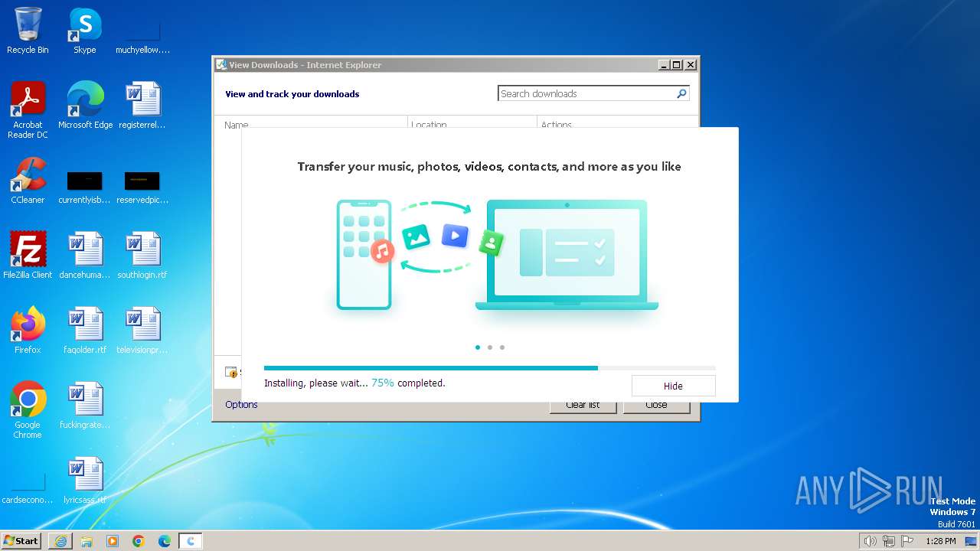Image resolution: width=980 pixels, height=551 pixels.
Task: Click Close button in View Downloads window
Action: 656,405
